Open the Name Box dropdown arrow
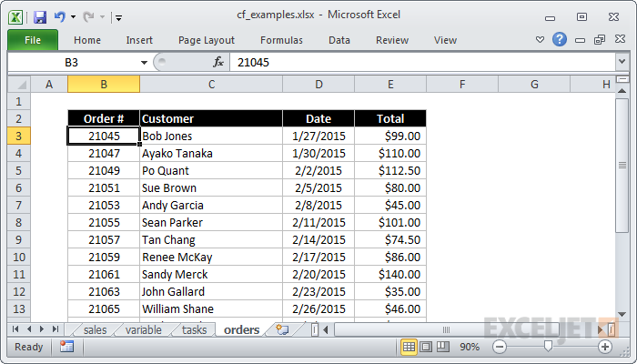Image resolution: width=637 pixels, height=364 pixels. 144,63
